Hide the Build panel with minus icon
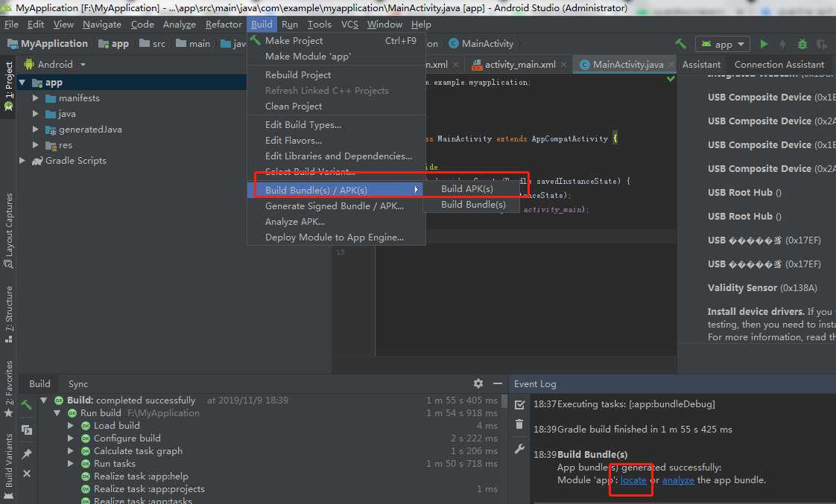This screenshot has width=836, height=504. pyautogui.click(x=498, y=383)
